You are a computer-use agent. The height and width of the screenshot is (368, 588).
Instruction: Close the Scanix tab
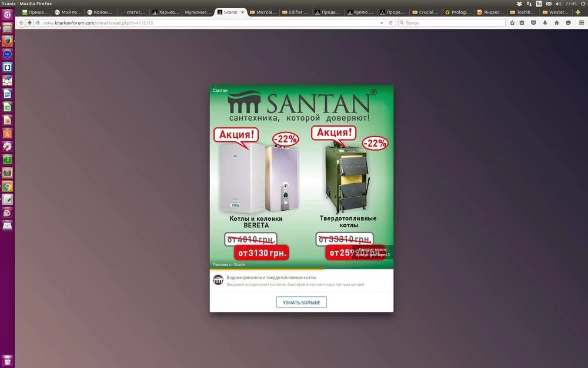(x=242, y=12)
